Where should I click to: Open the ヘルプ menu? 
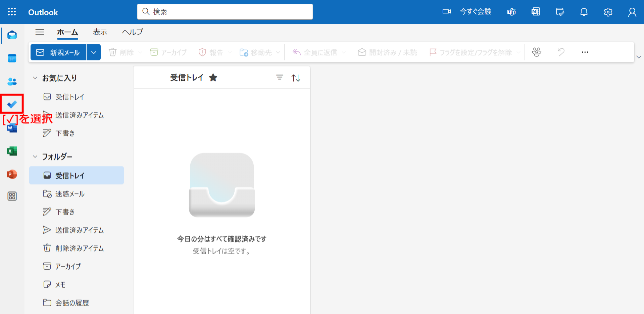pyautogui.click(x=132, y=32)
